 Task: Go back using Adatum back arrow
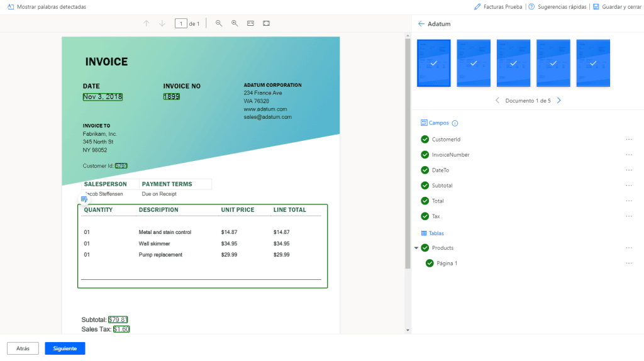click(x=421, y=24)
